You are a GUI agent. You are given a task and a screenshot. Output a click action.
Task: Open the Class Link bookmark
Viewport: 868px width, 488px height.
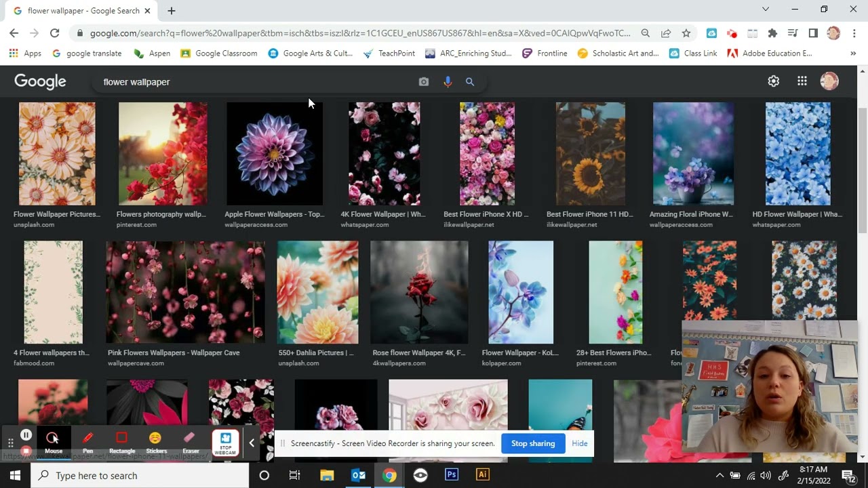693,54
